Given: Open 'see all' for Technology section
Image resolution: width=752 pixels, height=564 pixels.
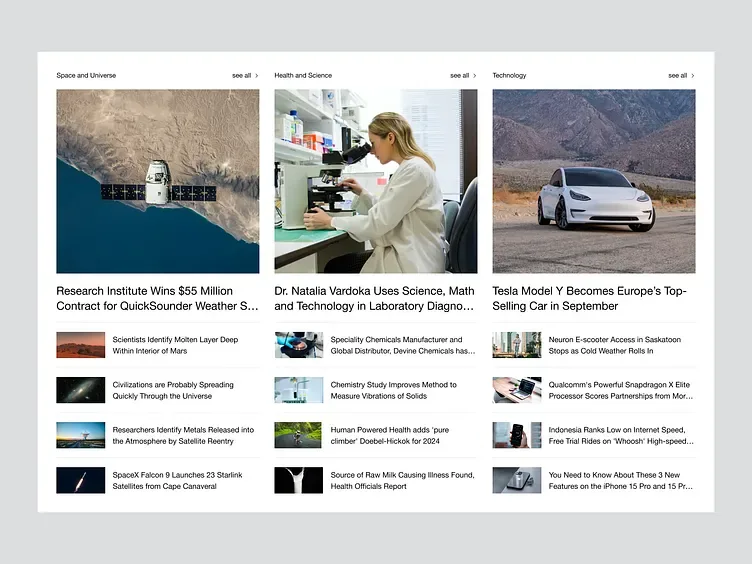Looking at the screenshot, I should tap(678, 75).
